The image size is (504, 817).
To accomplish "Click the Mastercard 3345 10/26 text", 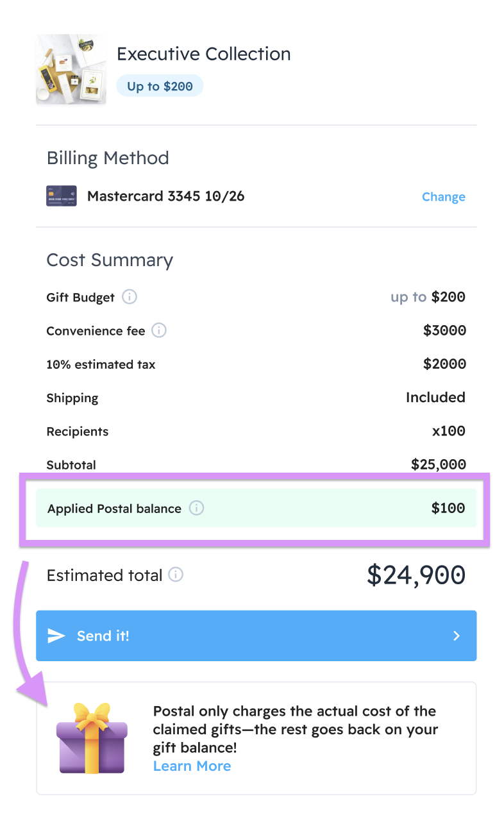I will pos(165,196).
